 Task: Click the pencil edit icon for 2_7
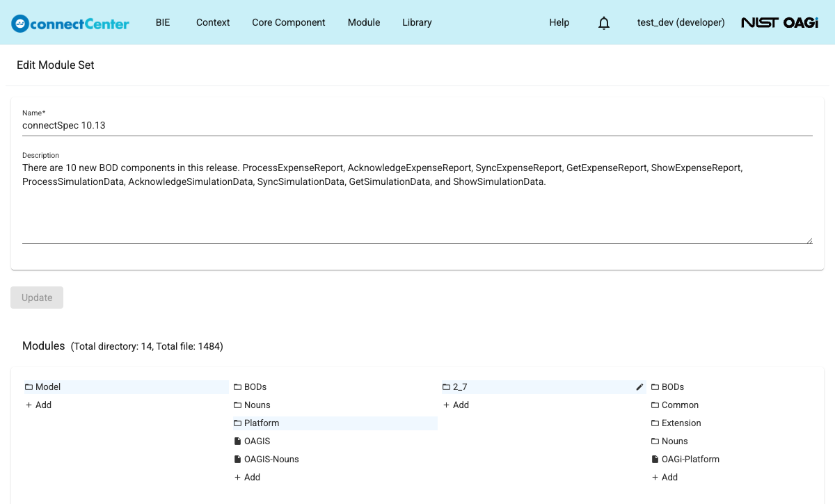(639, 387)
